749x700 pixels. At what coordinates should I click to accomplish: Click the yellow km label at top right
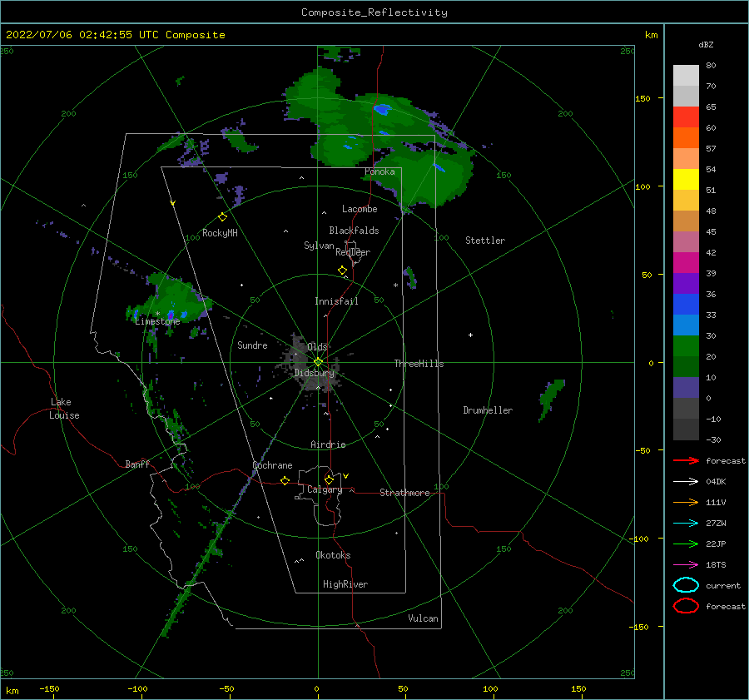(x=652, y=35)
